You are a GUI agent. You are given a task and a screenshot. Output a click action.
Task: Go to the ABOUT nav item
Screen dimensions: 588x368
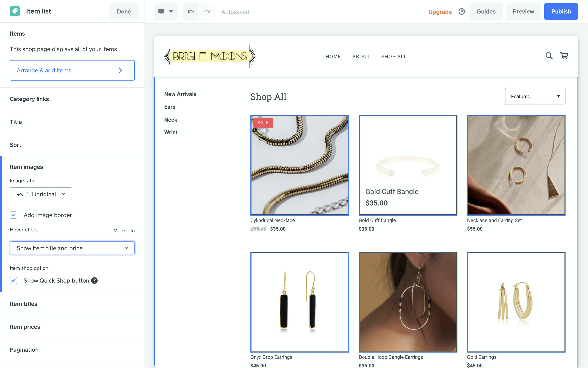click(x=361, y=57)
